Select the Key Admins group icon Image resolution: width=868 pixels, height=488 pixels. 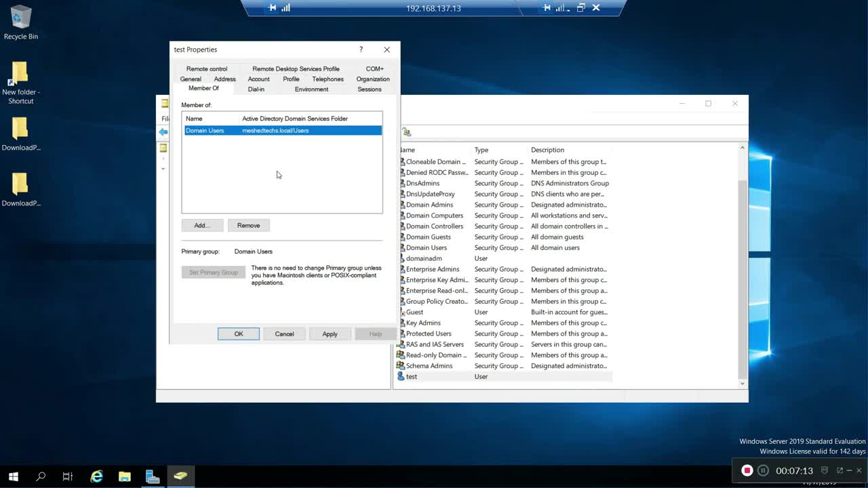click(401, 323)
